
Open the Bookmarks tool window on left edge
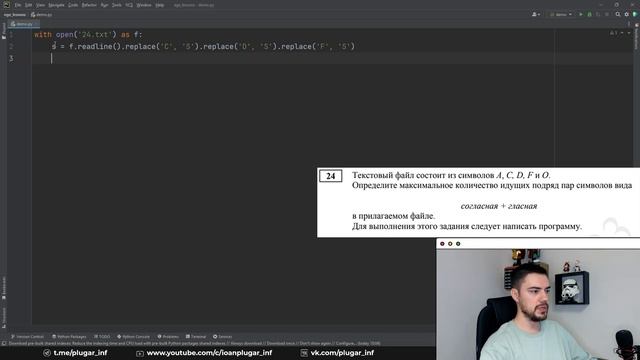coord(4,288)
